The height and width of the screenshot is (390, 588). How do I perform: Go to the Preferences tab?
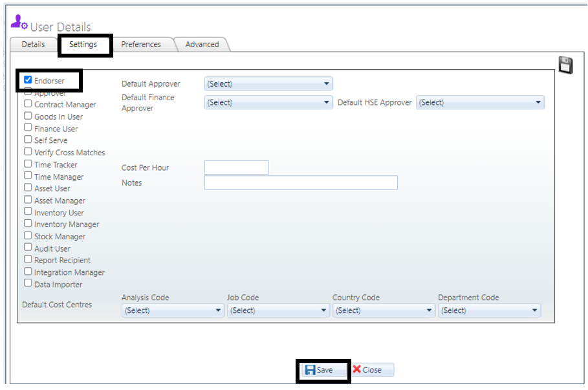141,44
